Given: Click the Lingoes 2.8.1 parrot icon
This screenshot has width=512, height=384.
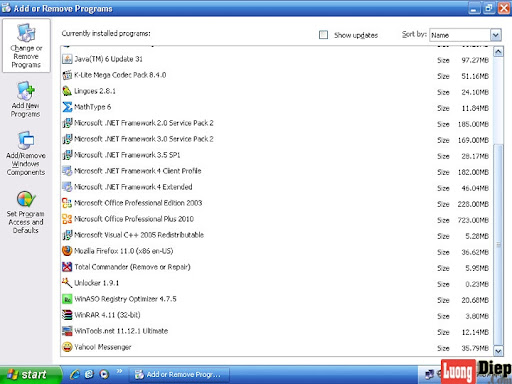Looking at the screenshot, I should point(67,91).
